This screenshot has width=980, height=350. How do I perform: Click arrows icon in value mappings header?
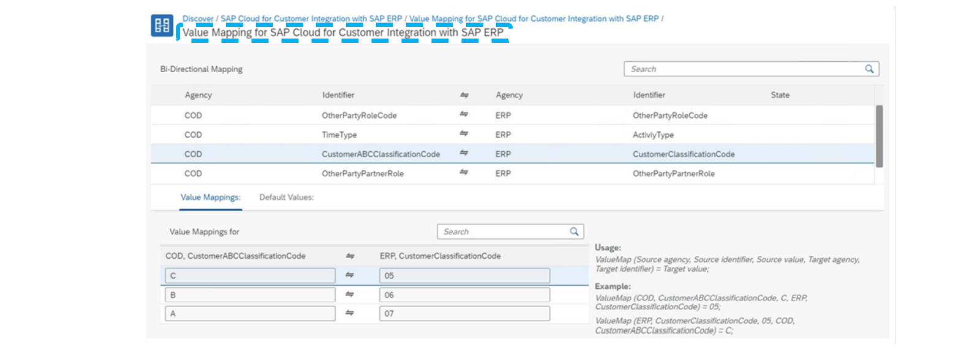(350, 256)
